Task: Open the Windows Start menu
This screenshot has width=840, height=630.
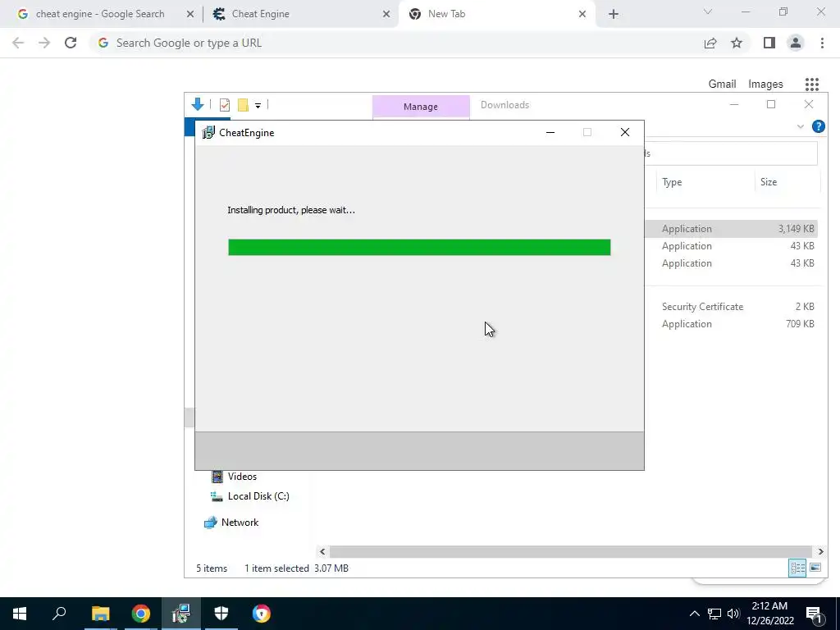Action: pyautogui.click(x=20, y=614)
